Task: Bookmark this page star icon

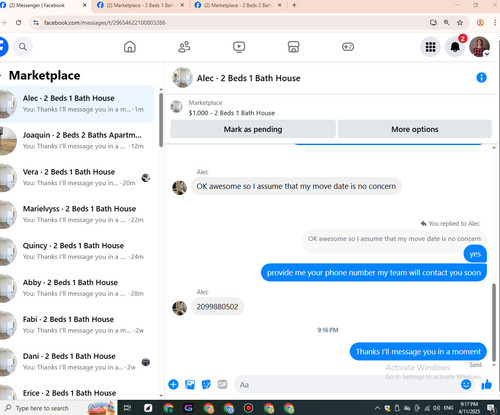Action: click(x=460, y=23)
